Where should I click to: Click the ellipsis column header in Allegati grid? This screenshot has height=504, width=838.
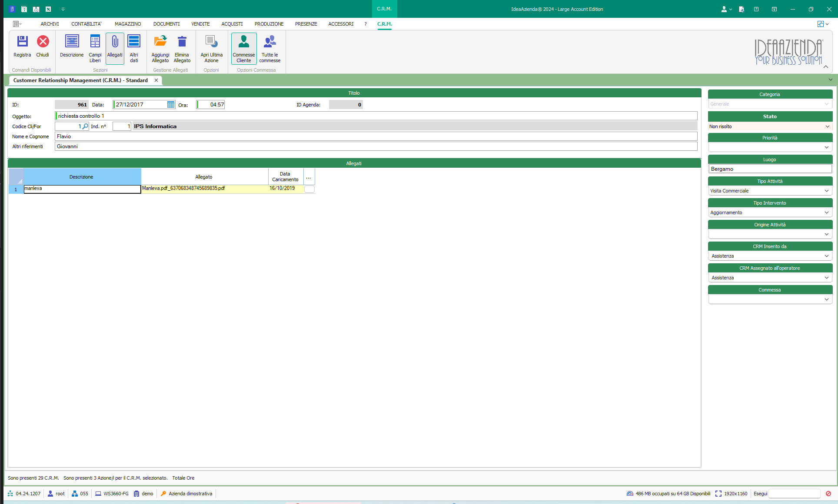309,177
